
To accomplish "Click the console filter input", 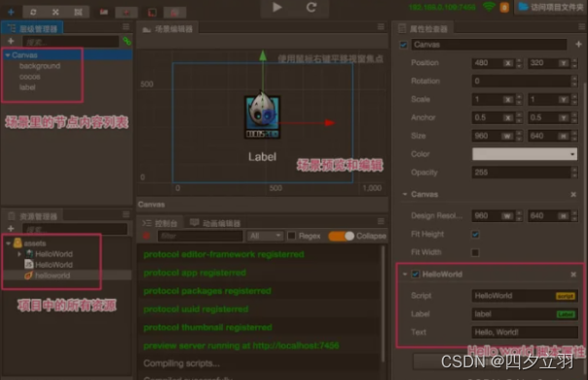I will pyautogui.click(x=201, y=236).
